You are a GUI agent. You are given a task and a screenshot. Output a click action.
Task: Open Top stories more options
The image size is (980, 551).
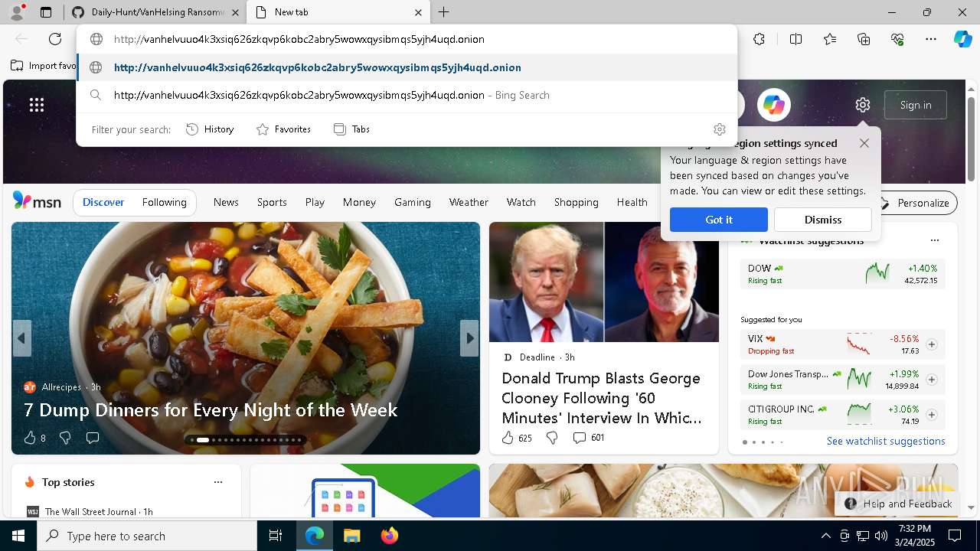pos(218,482)
